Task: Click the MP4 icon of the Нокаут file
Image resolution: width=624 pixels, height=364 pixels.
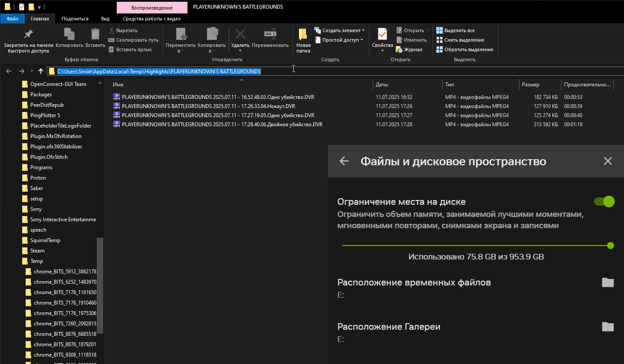Action: click(116, 106)
